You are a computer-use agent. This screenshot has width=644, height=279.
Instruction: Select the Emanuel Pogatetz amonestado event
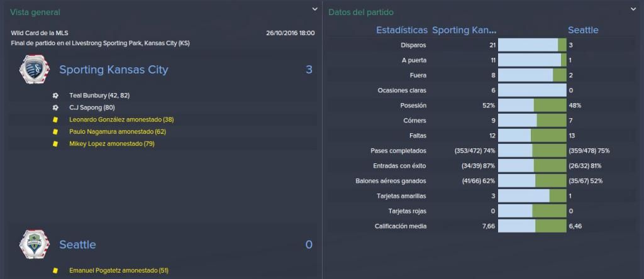pyautogui.click(x=119, y=271)
